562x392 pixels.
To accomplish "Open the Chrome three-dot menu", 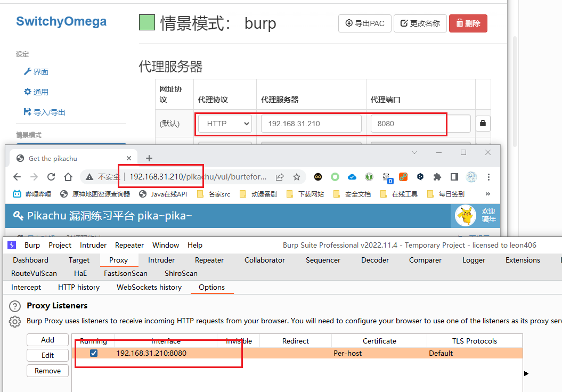I will (x=488, y=177).
